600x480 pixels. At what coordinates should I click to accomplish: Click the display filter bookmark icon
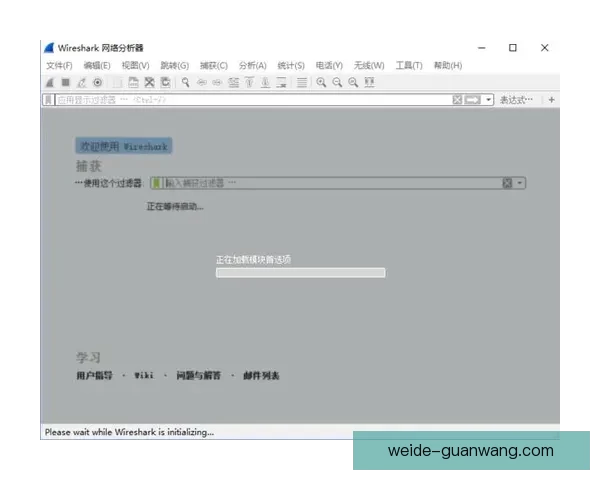(x=48, y=100)
